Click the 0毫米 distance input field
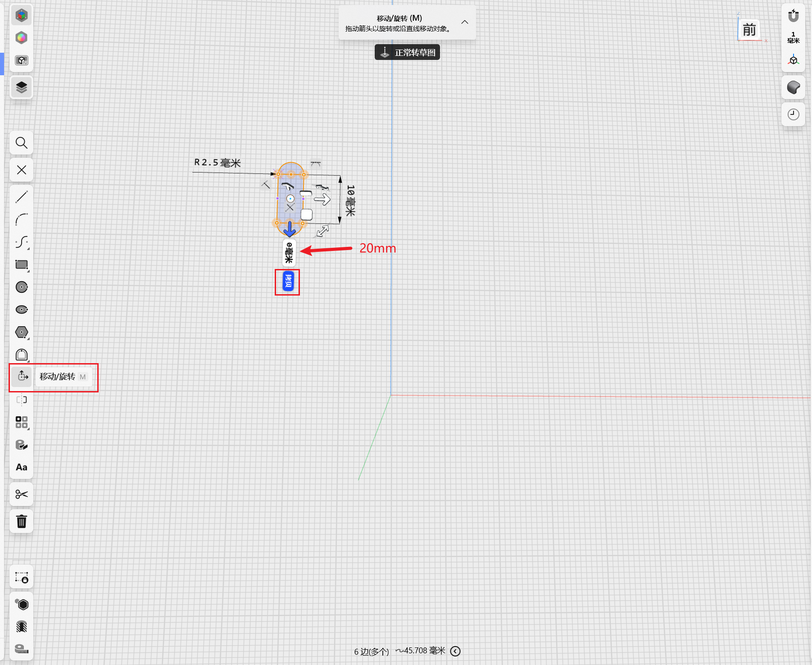 click(289, 253)
